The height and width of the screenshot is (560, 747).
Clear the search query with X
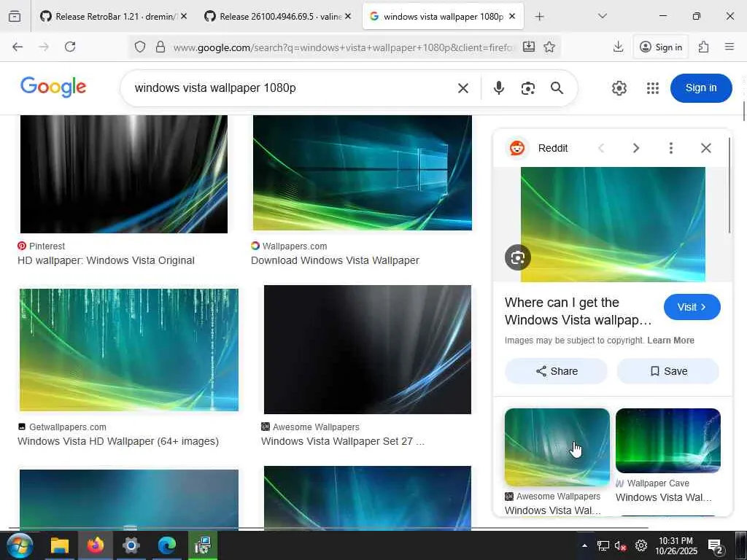(463, 88)
